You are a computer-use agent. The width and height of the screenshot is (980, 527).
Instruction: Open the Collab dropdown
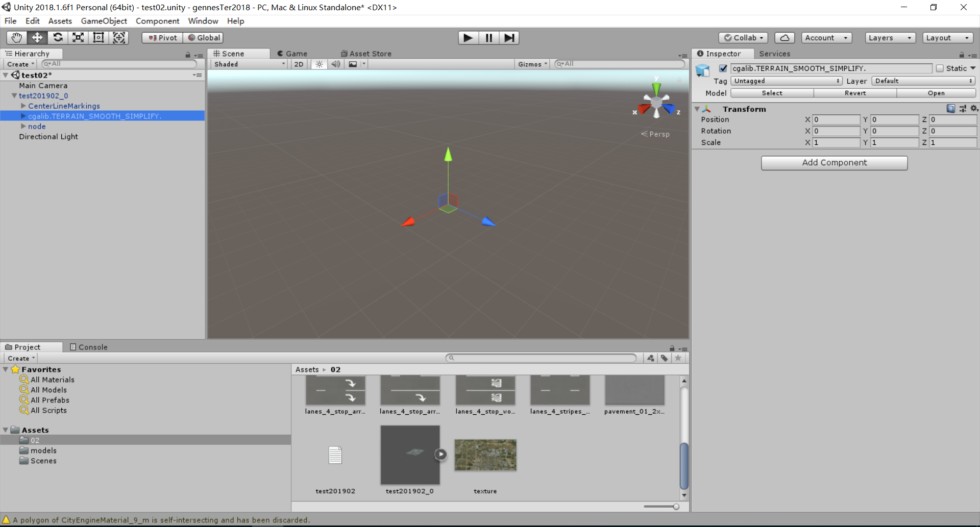(x=743, y=38)
